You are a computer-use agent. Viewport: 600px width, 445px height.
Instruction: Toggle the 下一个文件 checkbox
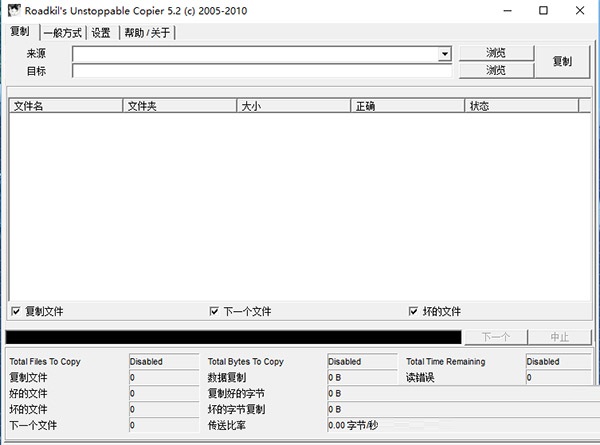214,311
